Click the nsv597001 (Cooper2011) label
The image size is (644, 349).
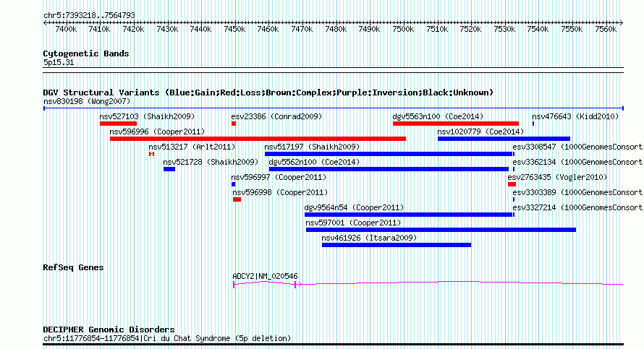pos(353,223)
